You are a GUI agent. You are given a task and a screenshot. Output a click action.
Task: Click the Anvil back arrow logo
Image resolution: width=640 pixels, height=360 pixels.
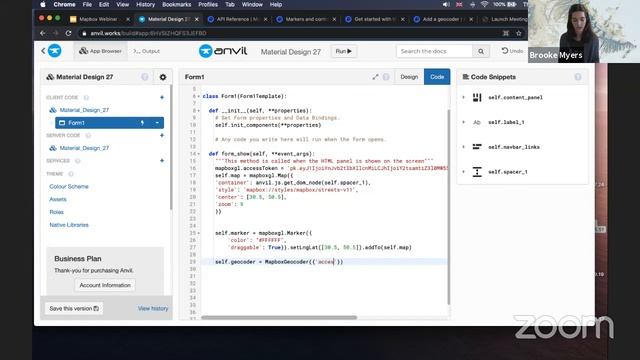point(51,51)
